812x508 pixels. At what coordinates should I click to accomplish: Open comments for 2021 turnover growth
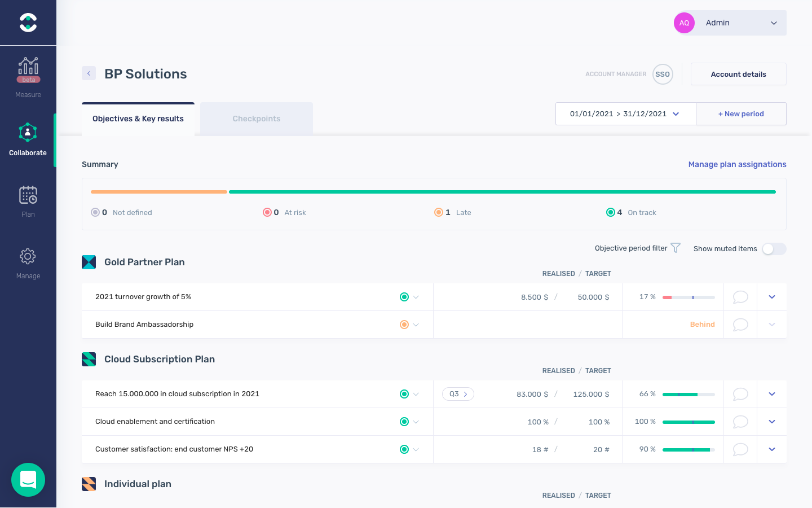[x=740, y=297]
